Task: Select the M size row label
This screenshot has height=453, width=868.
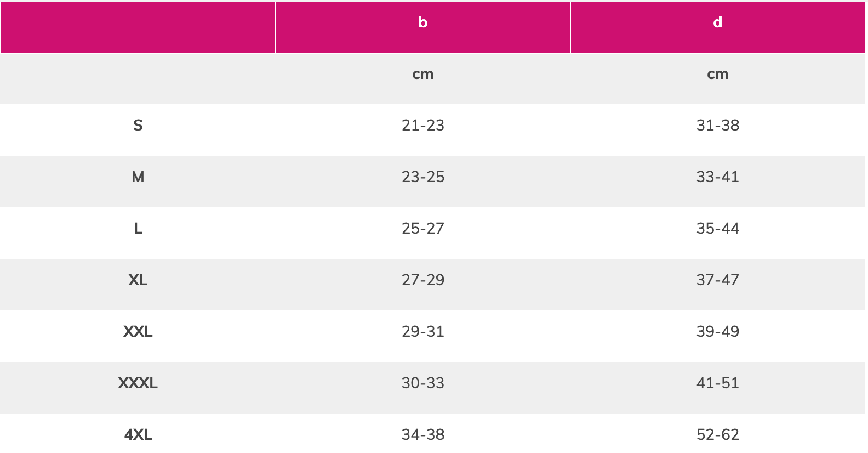Action: coord(138,177)
